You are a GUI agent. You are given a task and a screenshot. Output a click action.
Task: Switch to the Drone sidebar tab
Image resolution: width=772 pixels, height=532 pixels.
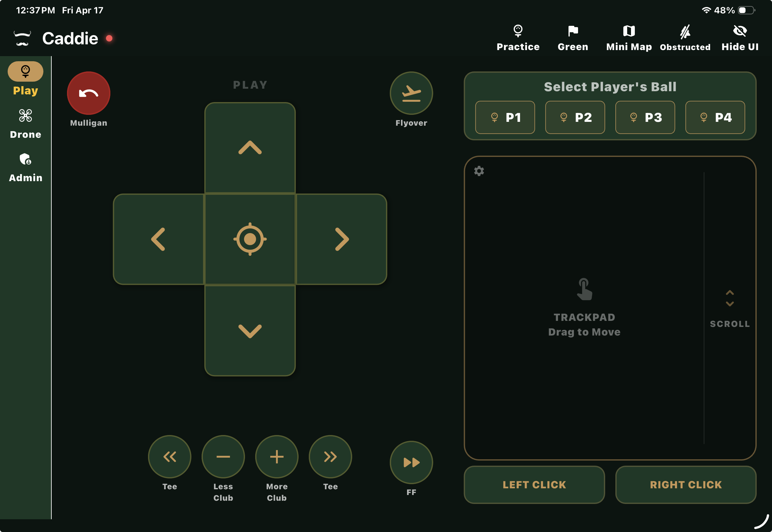tap(25, 123)
